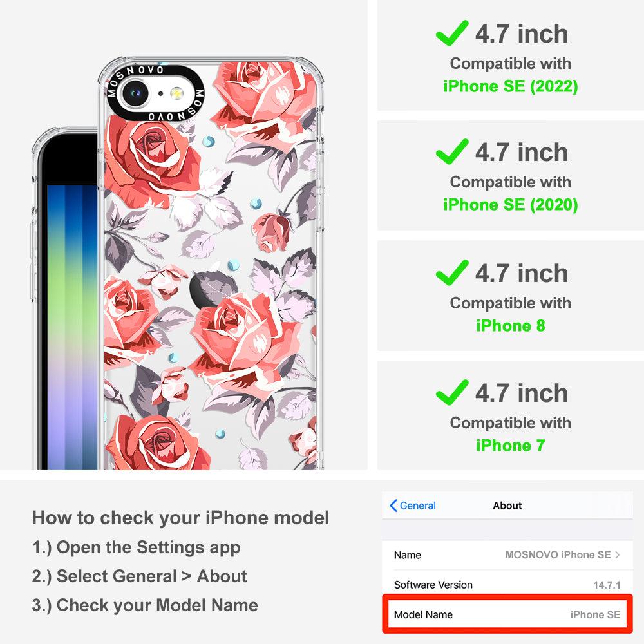Screen dimensions: 644x644
Task: Select the highlighted Model Name row
Action: [x=507, y=614]
